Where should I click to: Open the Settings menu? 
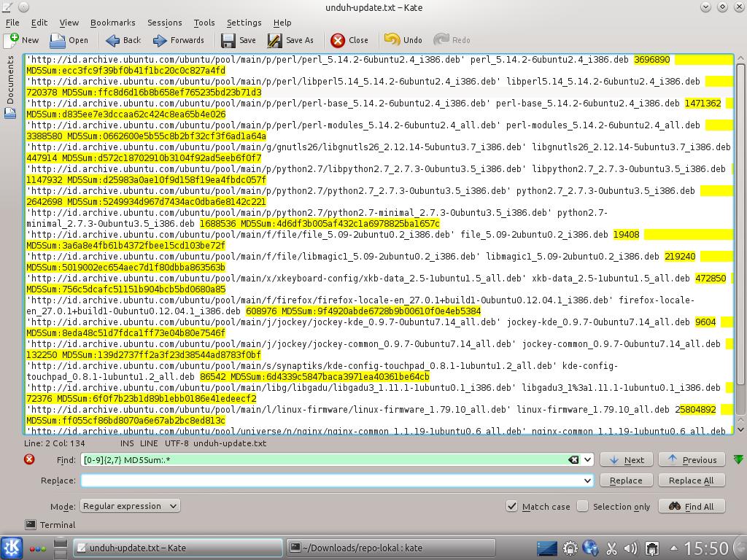(244, 23)
